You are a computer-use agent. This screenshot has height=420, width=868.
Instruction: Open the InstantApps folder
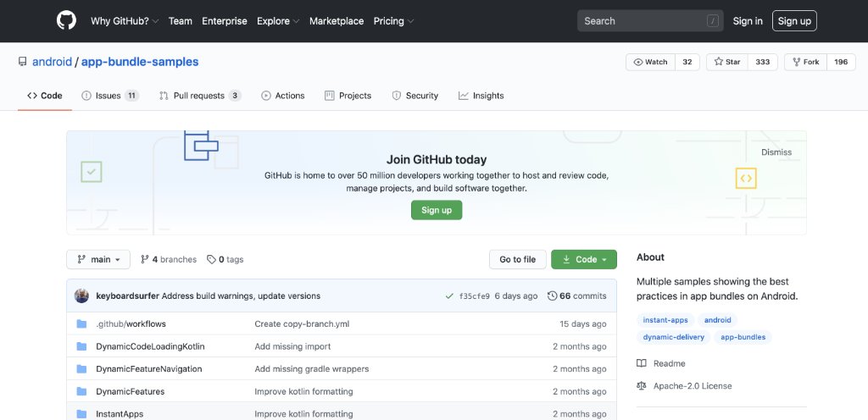coord(120,414)
